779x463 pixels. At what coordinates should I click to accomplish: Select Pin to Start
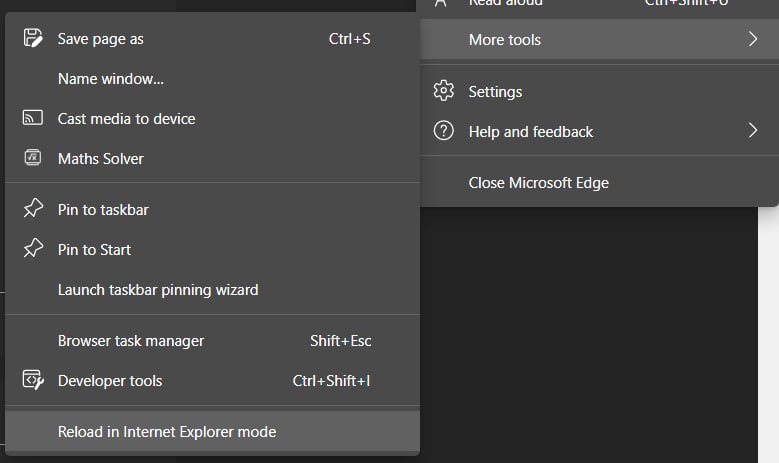pyautogui.click(x=213, y=249)
